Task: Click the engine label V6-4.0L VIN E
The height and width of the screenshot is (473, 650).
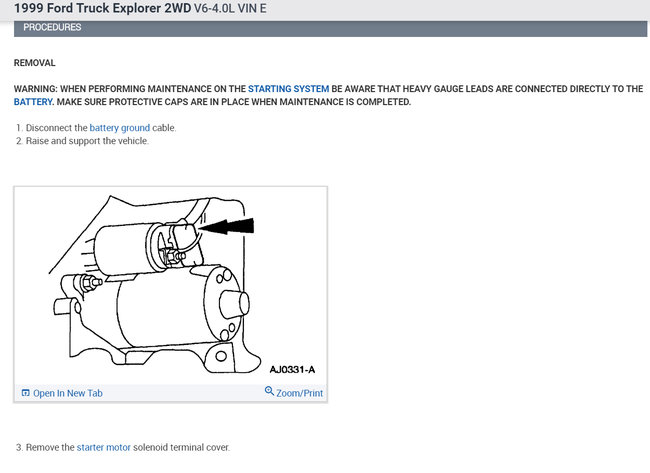Action: [x=230, y=8]
